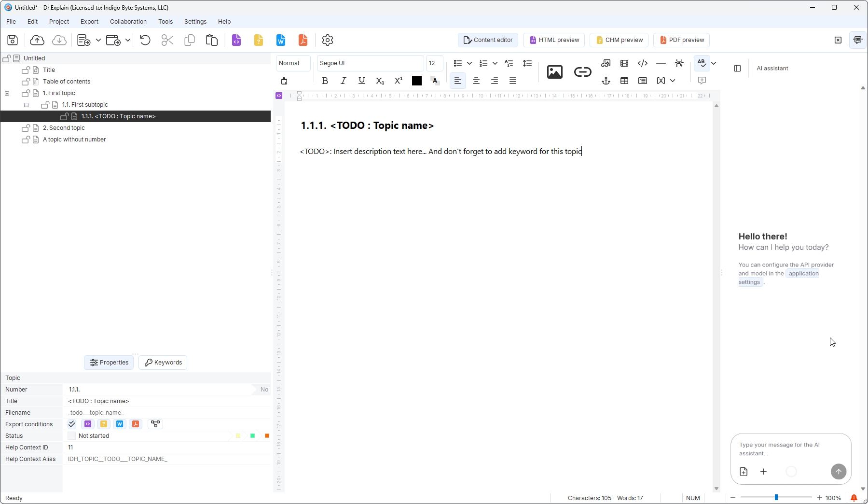Screen dimensions: 868x504
Task: Open the Collaboration menu
Action: (128, 22)
